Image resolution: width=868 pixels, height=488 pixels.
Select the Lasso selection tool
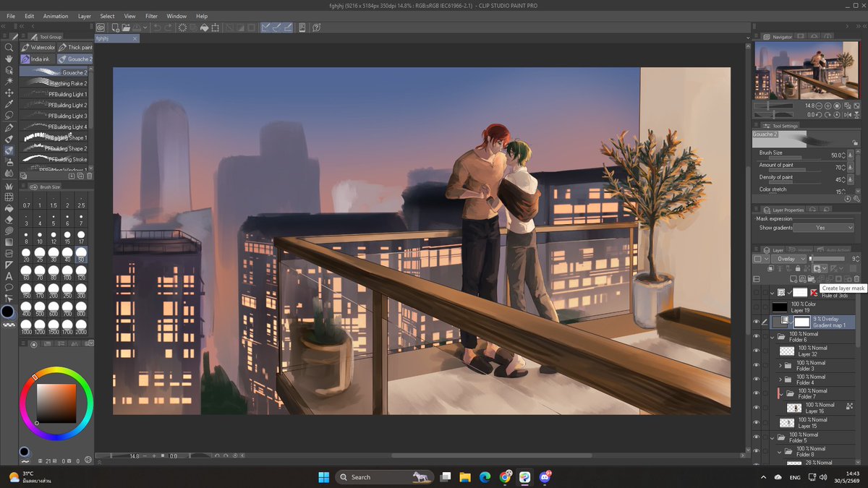point(9,116)
